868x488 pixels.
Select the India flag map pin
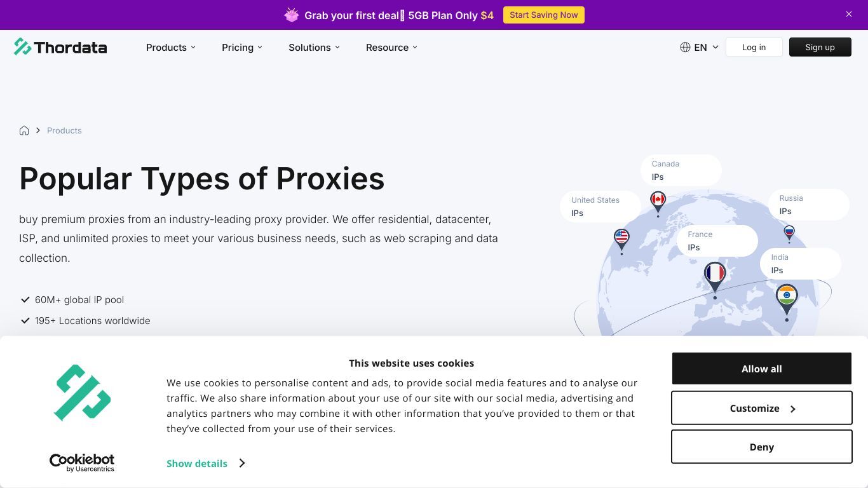(787, 298)
